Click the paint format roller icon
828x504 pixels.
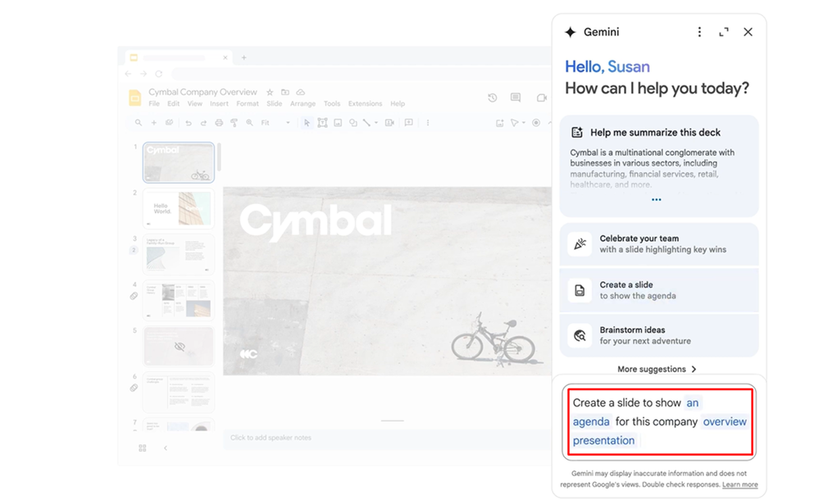234,123
